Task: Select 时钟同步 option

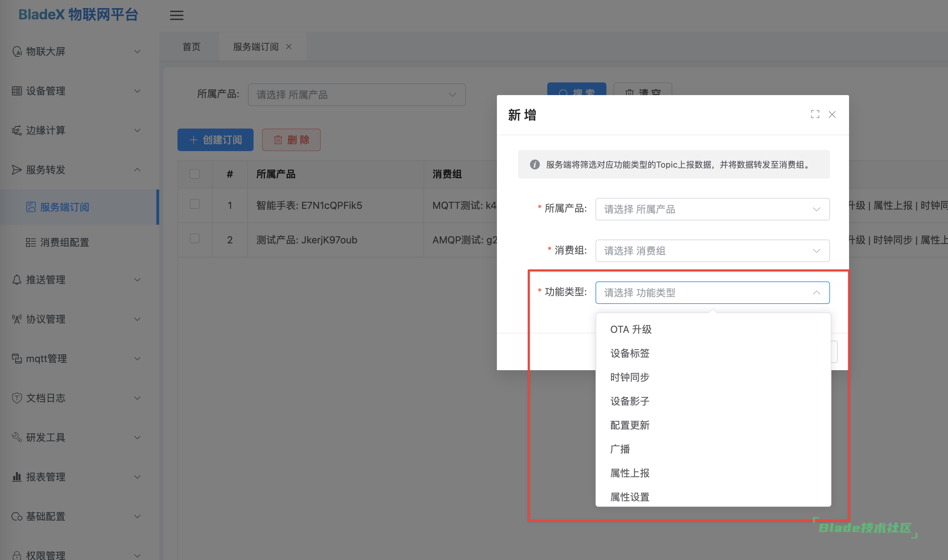Action: [713, 377]
